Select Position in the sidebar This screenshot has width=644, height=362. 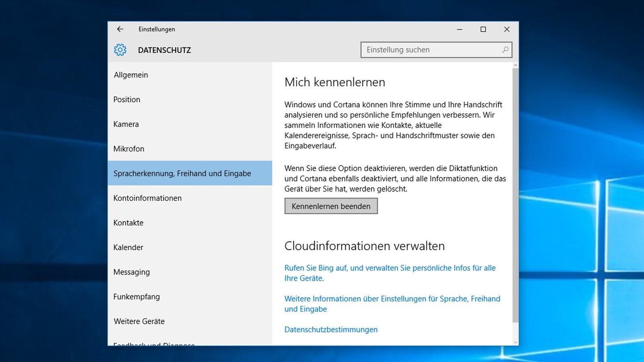pyautogui.click(x=190, y=99)
